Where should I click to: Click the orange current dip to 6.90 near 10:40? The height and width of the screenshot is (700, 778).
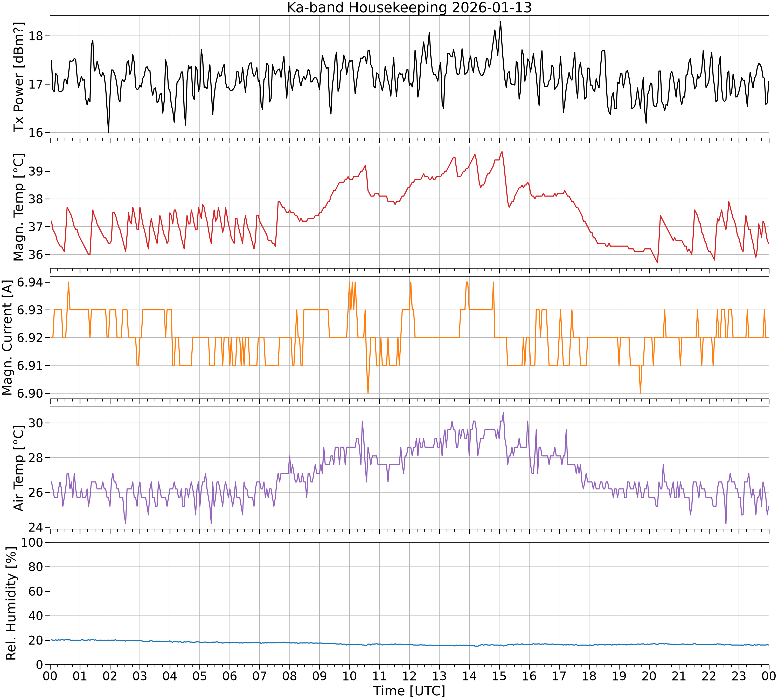[x=368, y=393]
